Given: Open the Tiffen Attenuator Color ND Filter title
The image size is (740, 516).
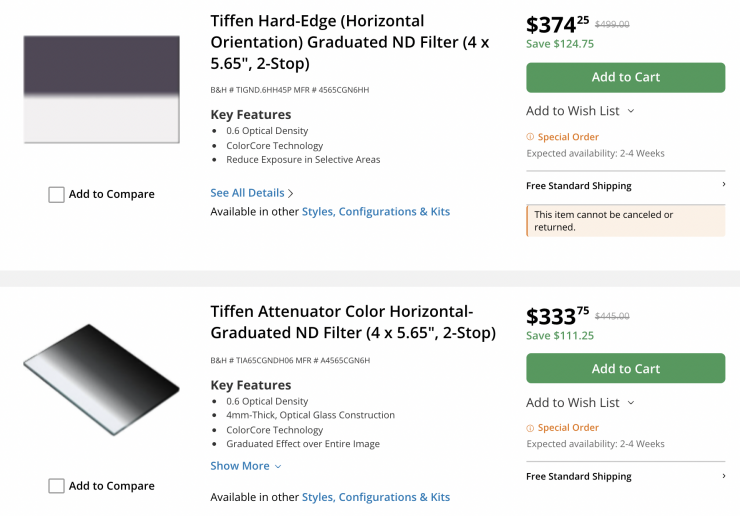Looking at the screenshot, I should pos(352,322).
